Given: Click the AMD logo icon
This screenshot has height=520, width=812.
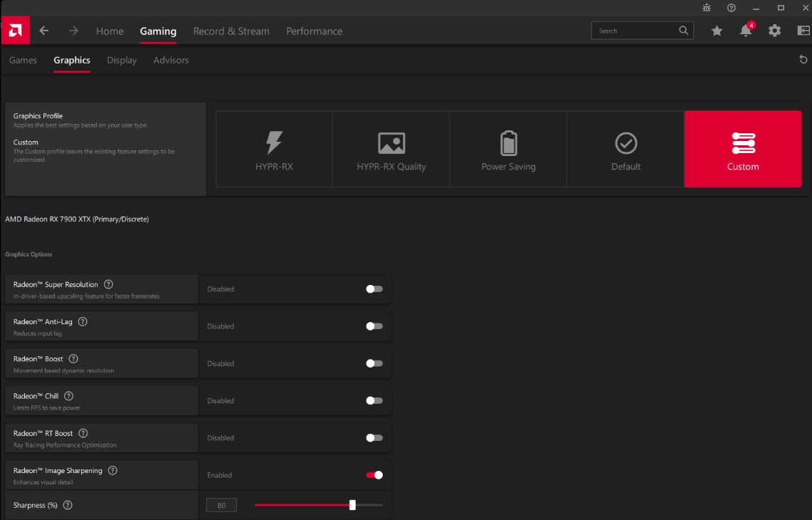Looking at the screenshot, I should [15, 31].
